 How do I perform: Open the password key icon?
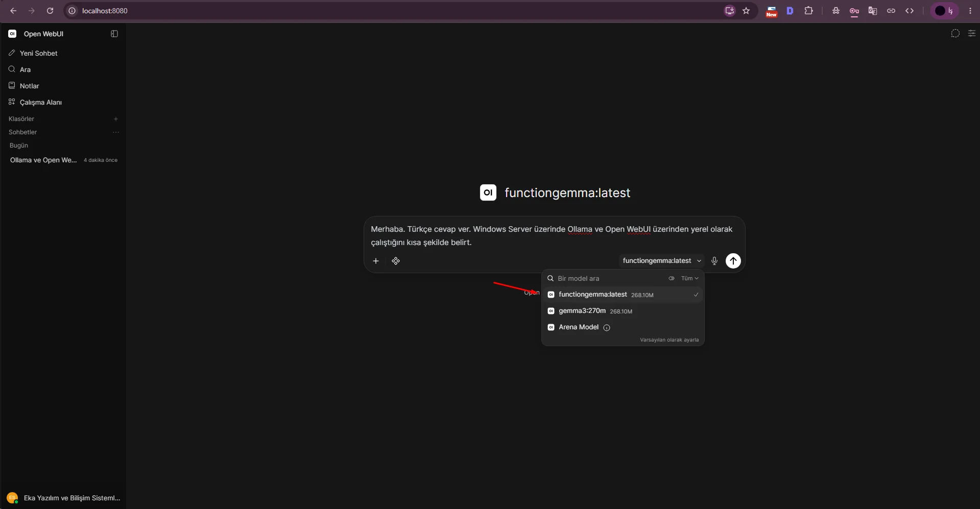click(854, 11)
